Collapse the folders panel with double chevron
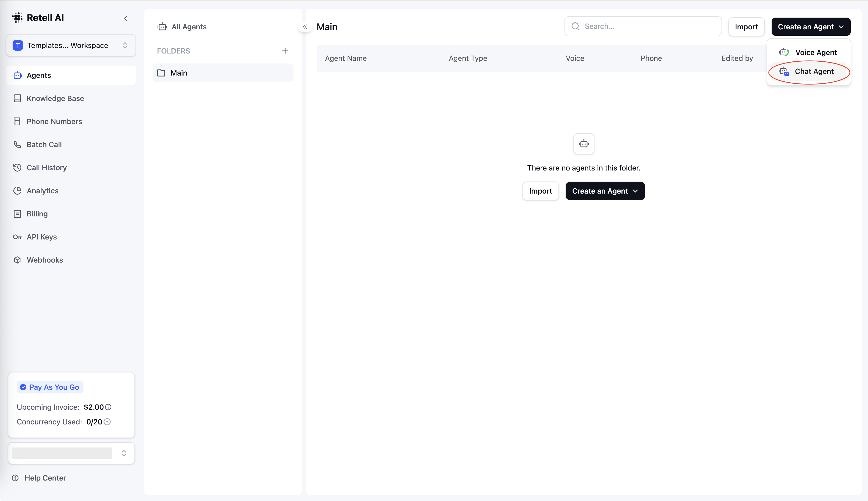Screen dimensions: 868x501 pos(305,26)
